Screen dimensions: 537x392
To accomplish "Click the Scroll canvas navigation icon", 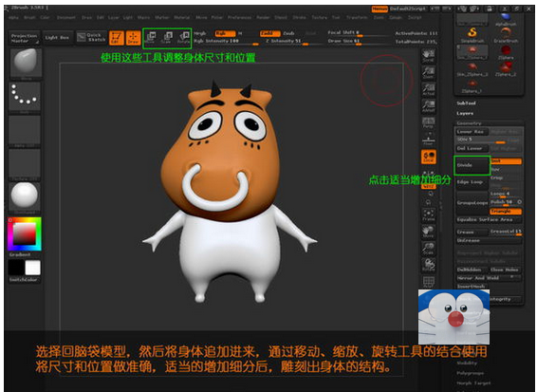I will 429,56.
